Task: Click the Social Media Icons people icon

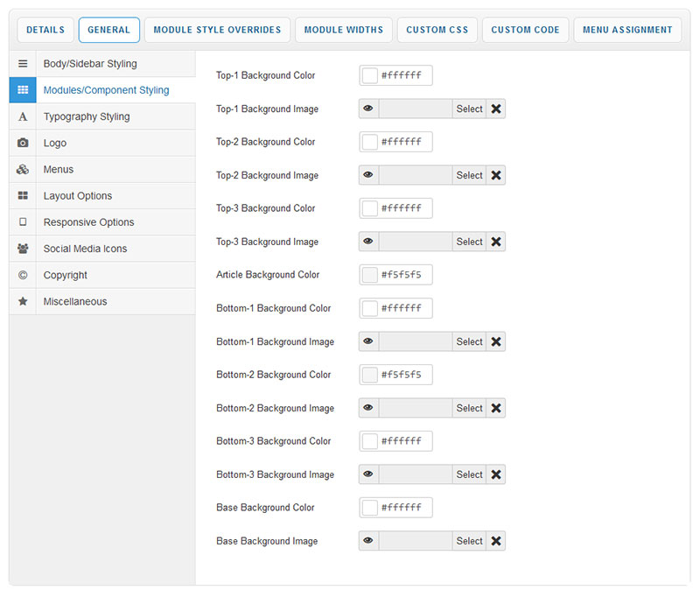Action: click(x=23, y=249)
